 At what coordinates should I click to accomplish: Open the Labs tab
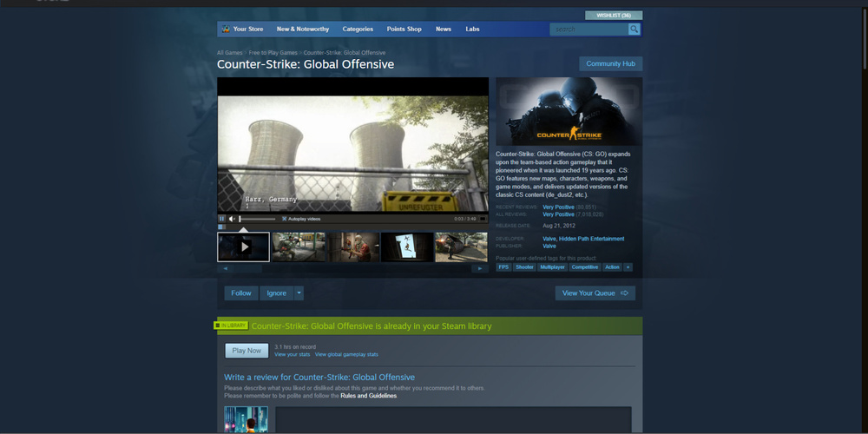click(x=472, y=29)
